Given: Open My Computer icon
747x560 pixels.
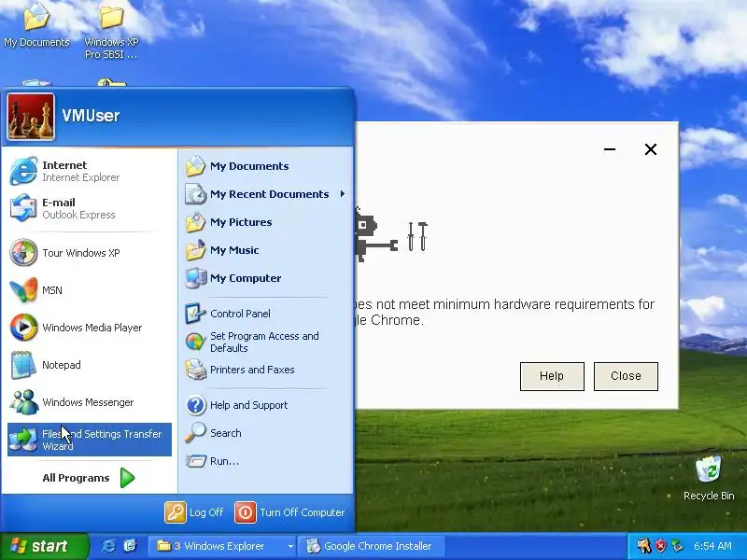Looking at the screenshot, I should (x=195, y=278).
